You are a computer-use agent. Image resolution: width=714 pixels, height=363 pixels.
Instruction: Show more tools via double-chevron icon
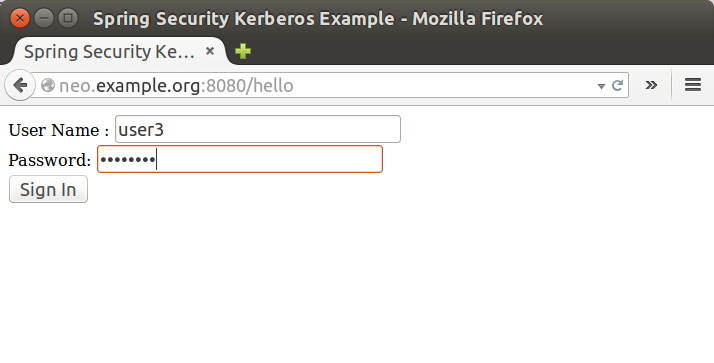[x=651, y=85]
